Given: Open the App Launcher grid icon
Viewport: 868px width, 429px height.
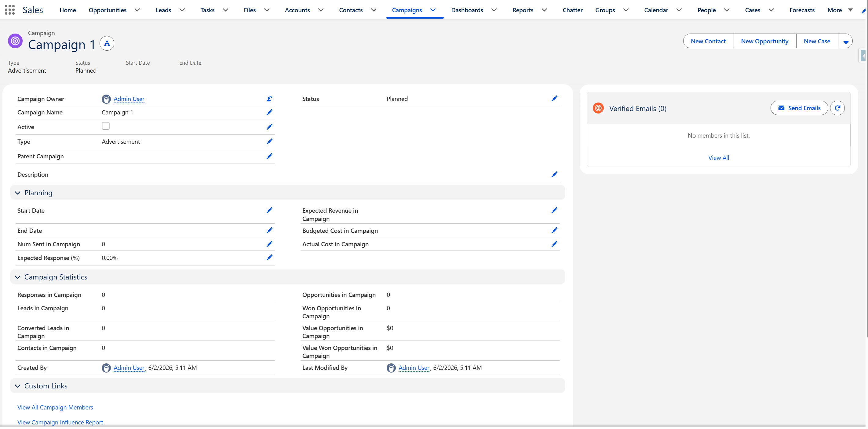Looking at the screenshot, I should [10, 10].
